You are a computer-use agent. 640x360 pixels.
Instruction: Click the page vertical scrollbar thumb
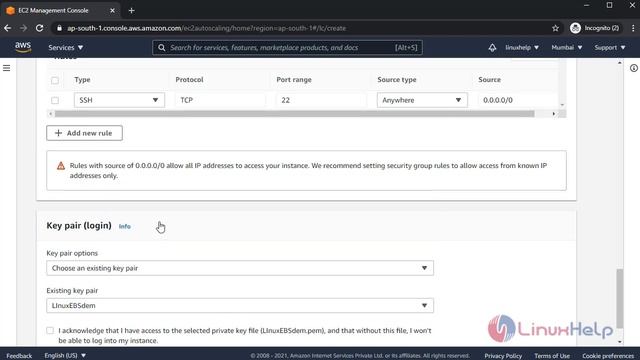point(620,298)
